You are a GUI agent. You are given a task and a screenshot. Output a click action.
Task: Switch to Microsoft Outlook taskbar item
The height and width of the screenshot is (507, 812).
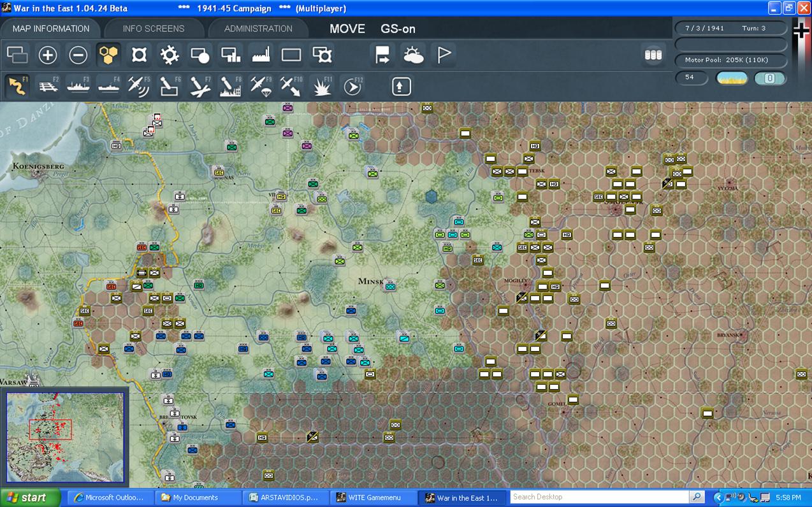(110, 497)
